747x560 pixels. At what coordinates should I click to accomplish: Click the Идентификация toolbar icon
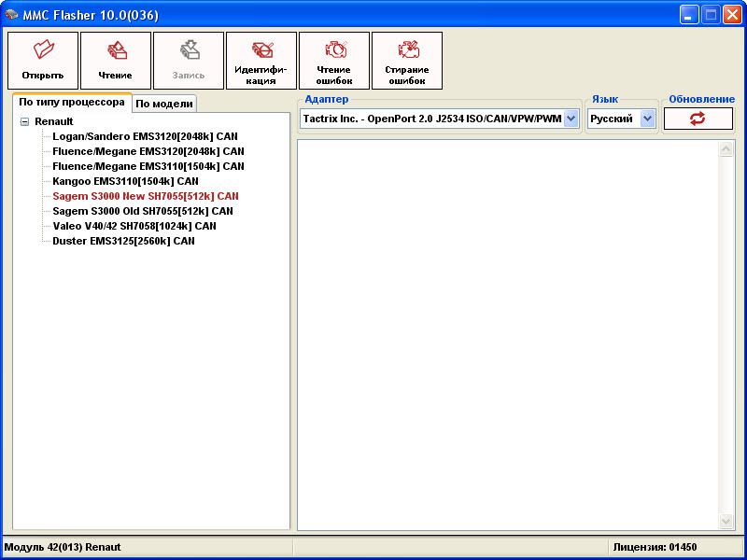pos(261,50)
